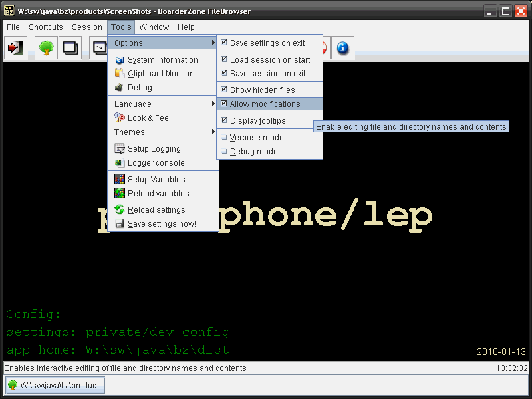This screenshot has width=532, height=399.
Task: Click the System information menu icon
Action: [120, 60]
